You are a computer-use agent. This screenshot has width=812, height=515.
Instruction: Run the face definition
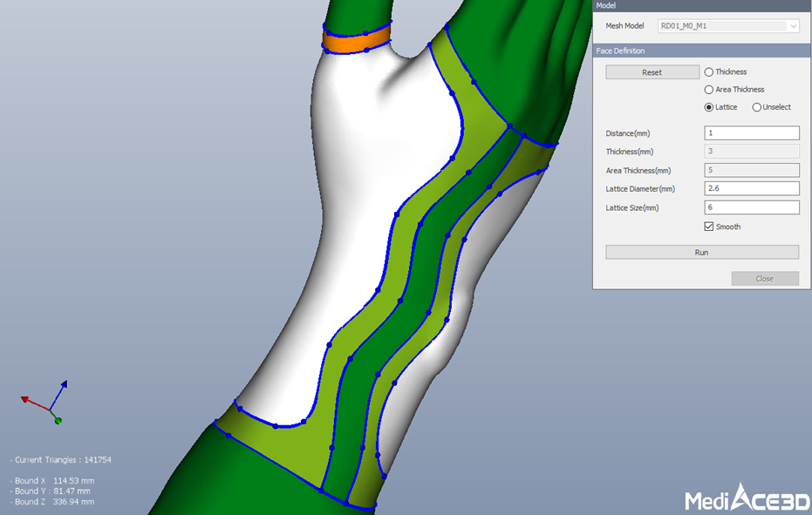702,252
